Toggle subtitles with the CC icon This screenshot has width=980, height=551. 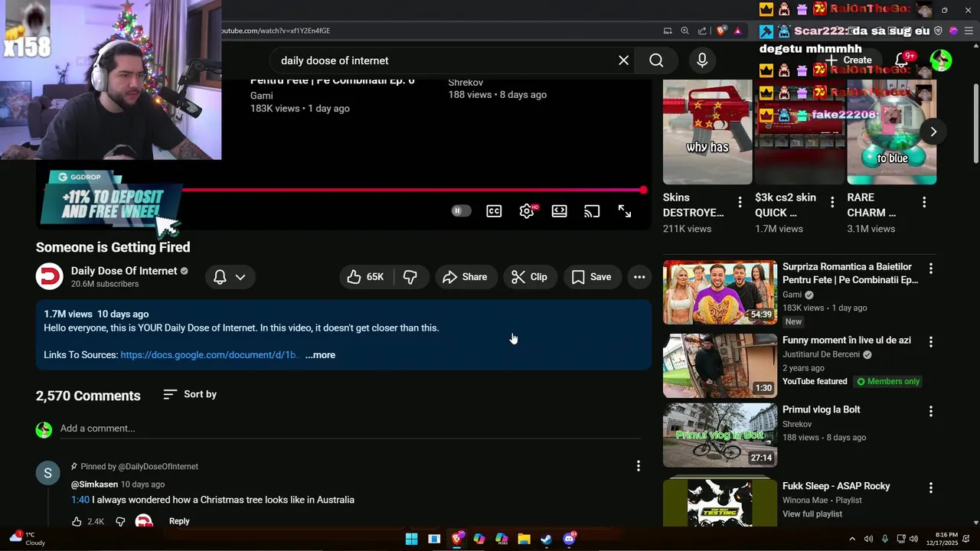[x=494, y=211]
